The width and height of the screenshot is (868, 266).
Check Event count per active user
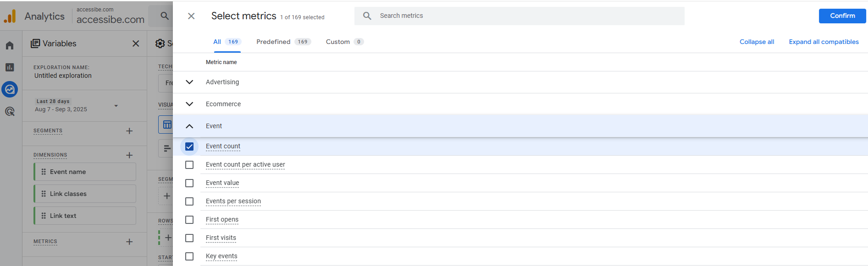pyautogui.click(x=189, y=165)
